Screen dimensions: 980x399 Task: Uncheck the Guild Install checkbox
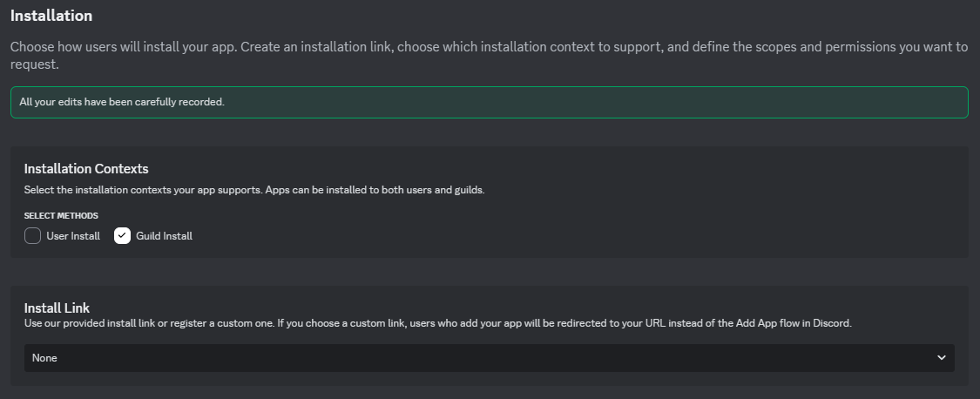pos(122,236)
